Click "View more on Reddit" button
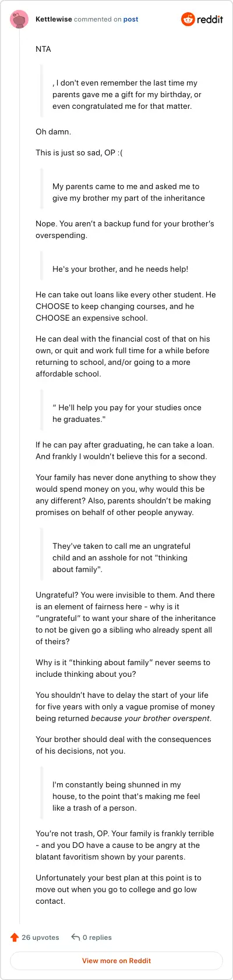The image size is (233, 980). (x=116, y=961)
